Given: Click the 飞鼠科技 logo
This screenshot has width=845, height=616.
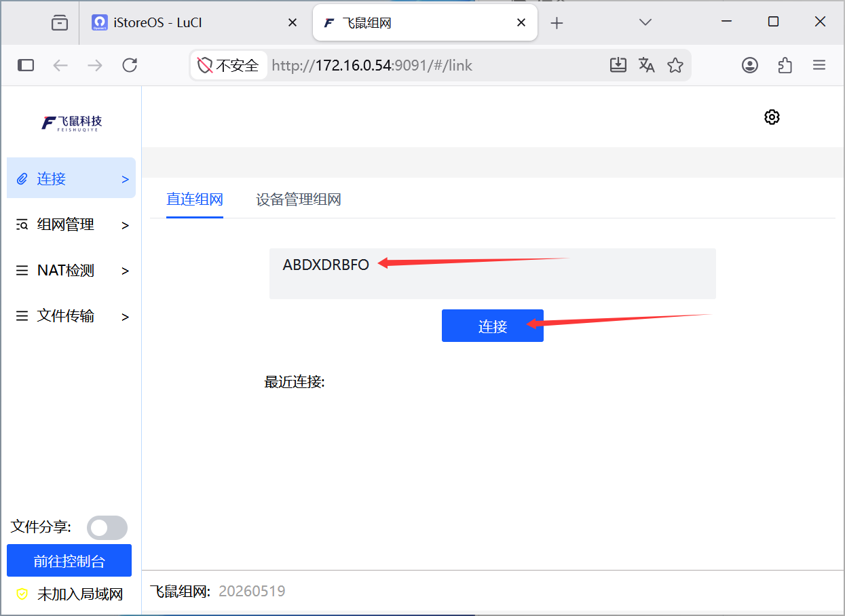Looking at the screenshot, I should [71, 122].
